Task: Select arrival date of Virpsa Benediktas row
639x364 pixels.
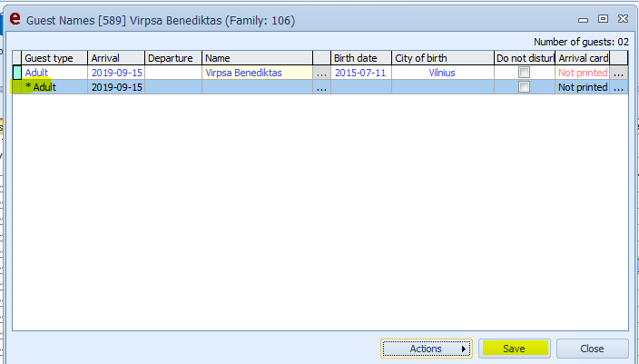Action: 116,73
